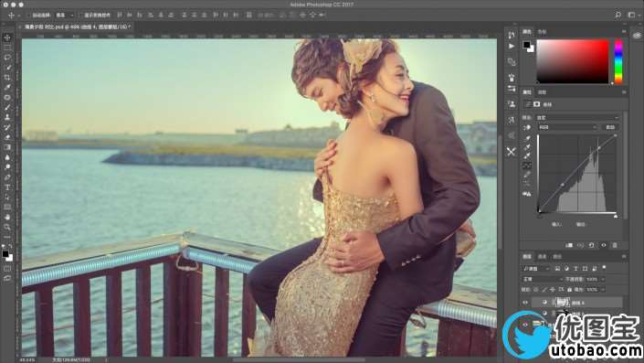Open the workspace switcher icon

632,15
